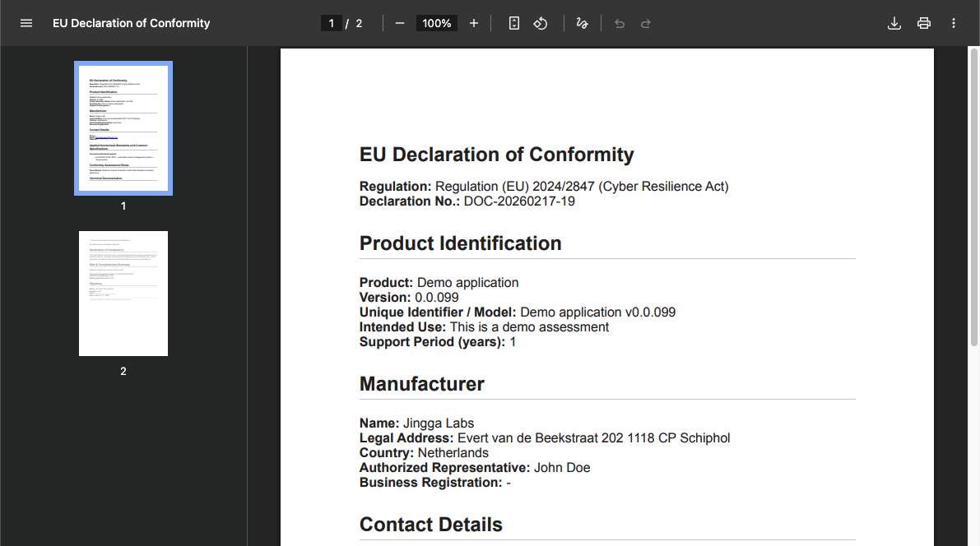Print the declaration document
The height and width of the screenshot is (546, 980).
tap(923, 23)
